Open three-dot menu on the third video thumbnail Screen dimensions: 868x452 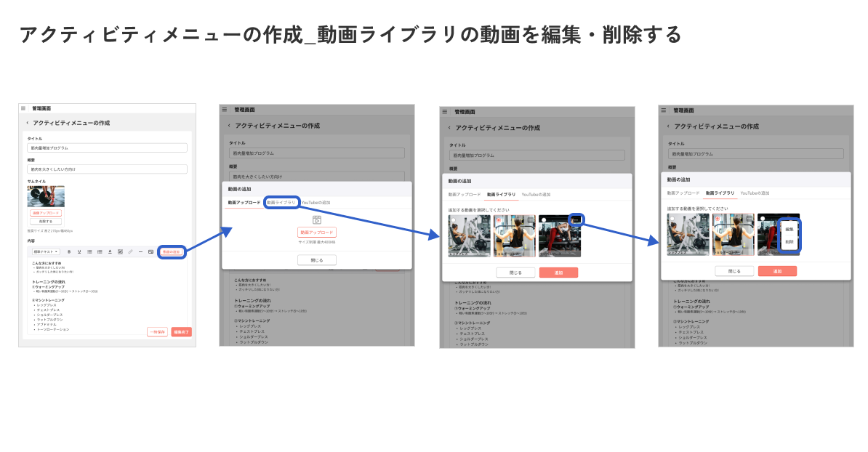[x=576, y=219]
